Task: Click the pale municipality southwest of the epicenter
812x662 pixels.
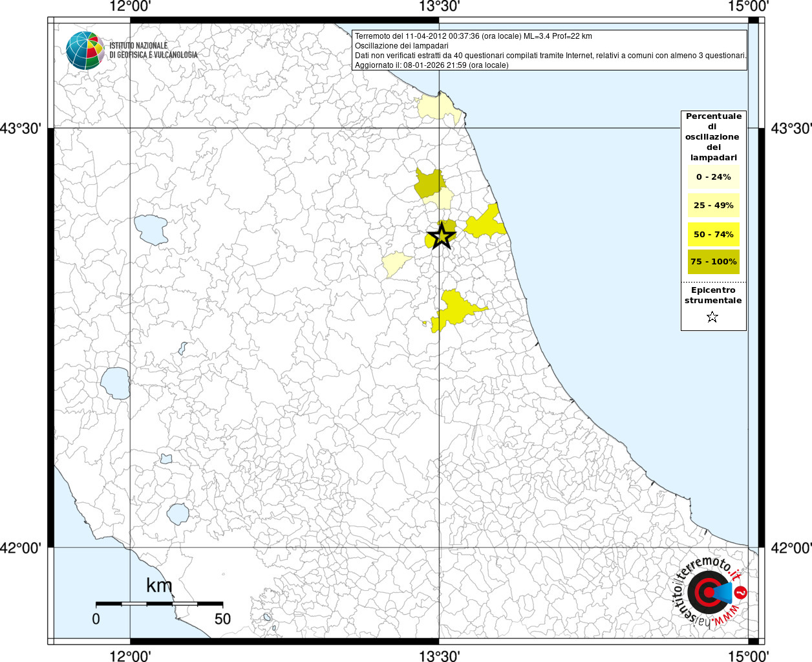Action: pyautogui.click(x=395, y=263)
